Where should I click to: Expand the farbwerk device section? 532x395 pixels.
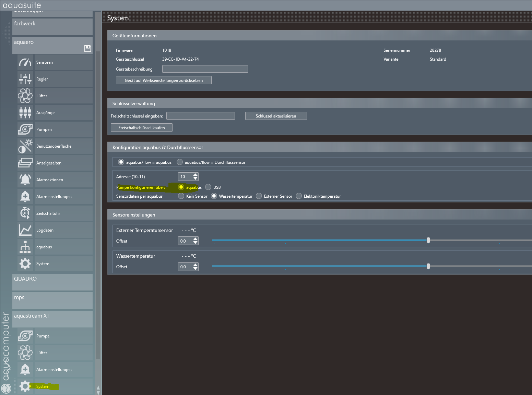[x=52, y=27]
